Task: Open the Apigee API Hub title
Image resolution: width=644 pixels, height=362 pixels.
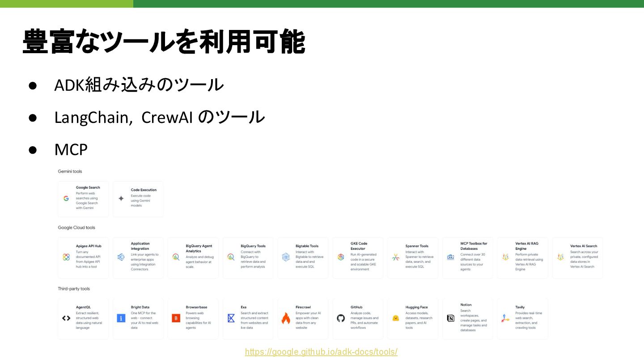Action: [x=89, y=246]
